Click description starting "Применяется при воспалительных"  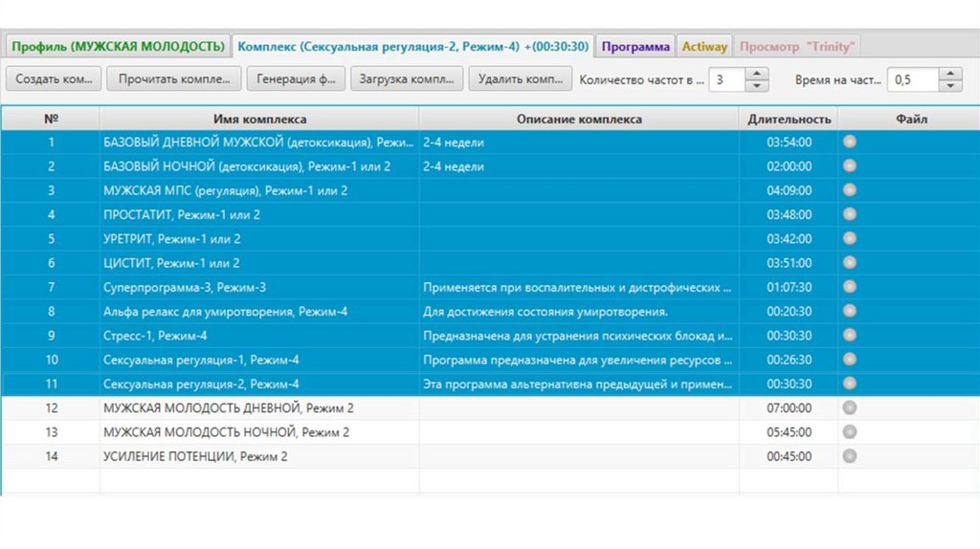pos(577,287)
